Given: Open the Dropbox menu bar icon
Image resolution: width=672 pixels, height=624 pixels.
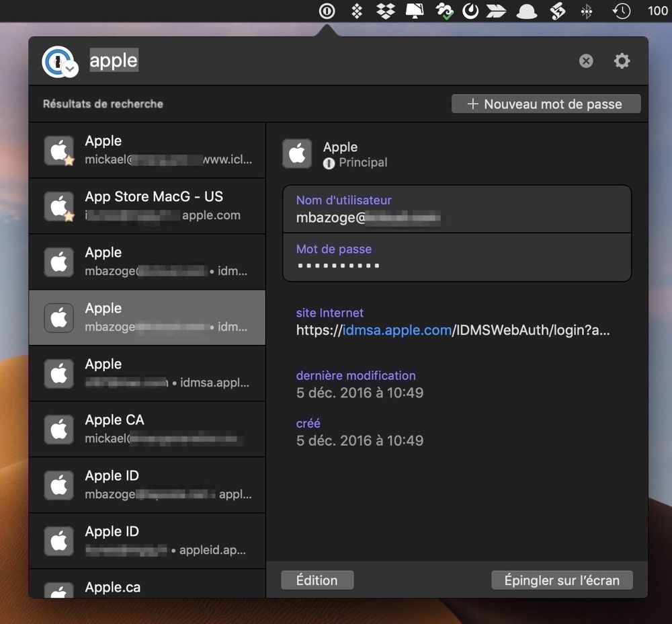Looking at the screenshot, I should tap(385, 11).
